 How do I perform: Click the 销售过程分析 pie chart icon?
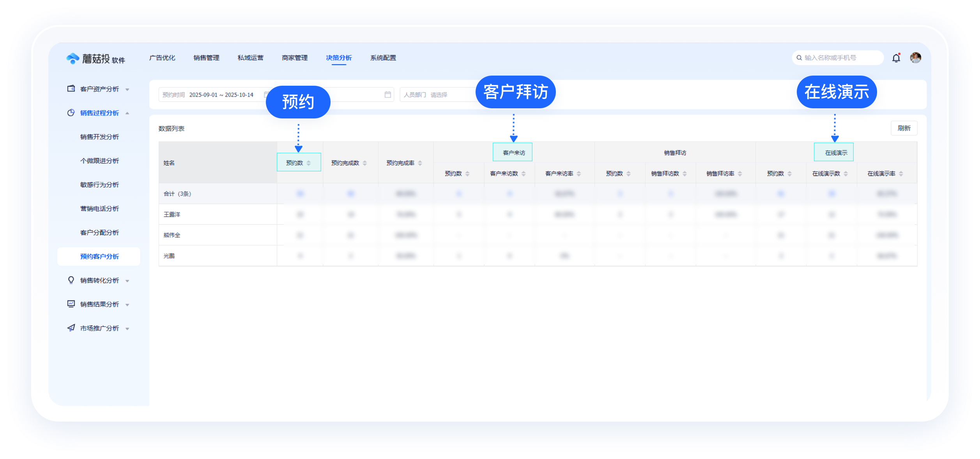coord(70,113)
